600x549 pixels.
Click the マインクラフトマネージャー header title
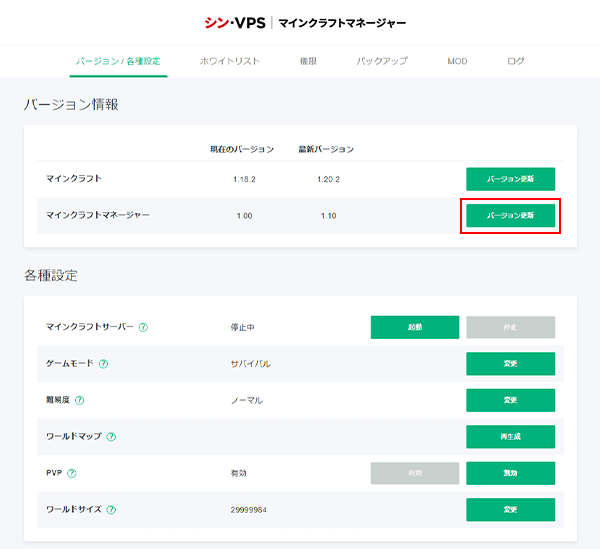(x=342, y=23)
